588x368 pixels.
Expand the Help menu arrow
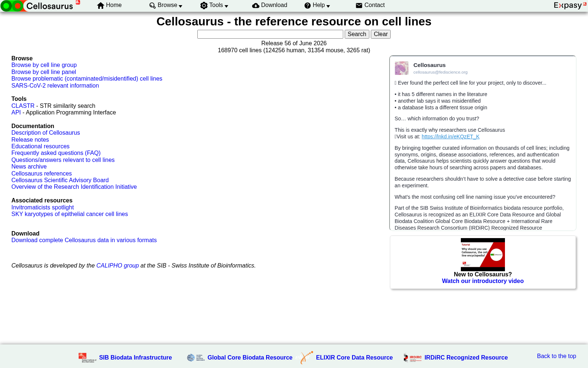[328, 6]
